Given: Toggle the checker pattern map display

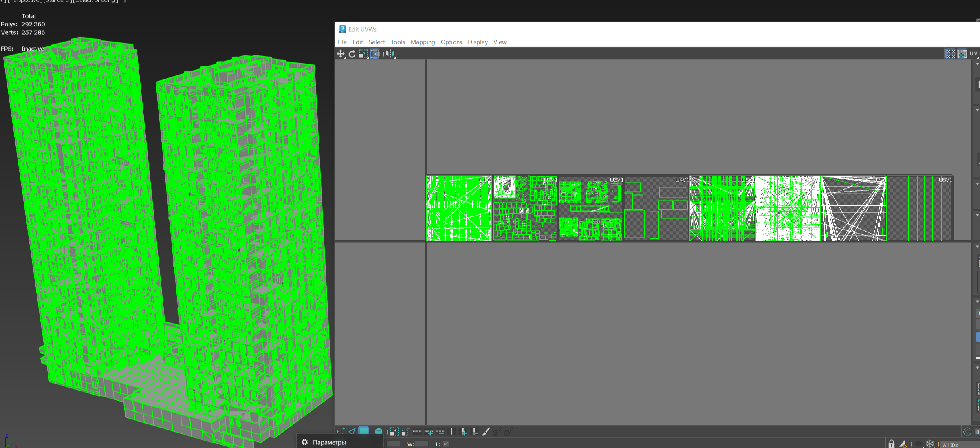Looking at the screenshot, I should click(962, 54).
